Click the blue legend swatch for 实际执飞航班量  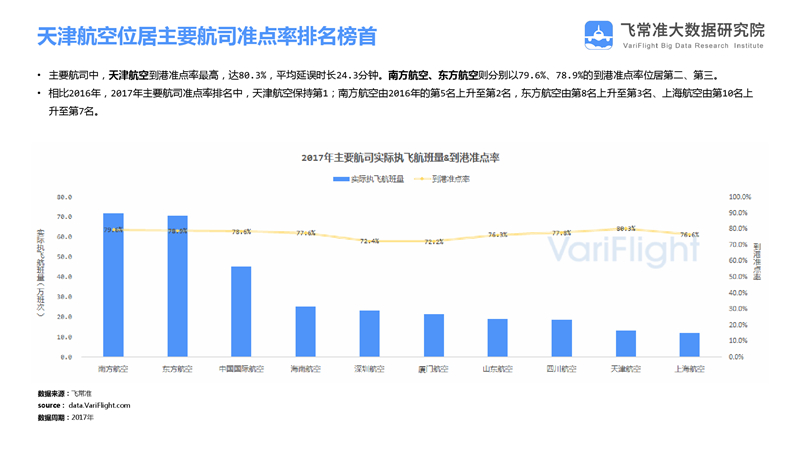tap(341, 179)
